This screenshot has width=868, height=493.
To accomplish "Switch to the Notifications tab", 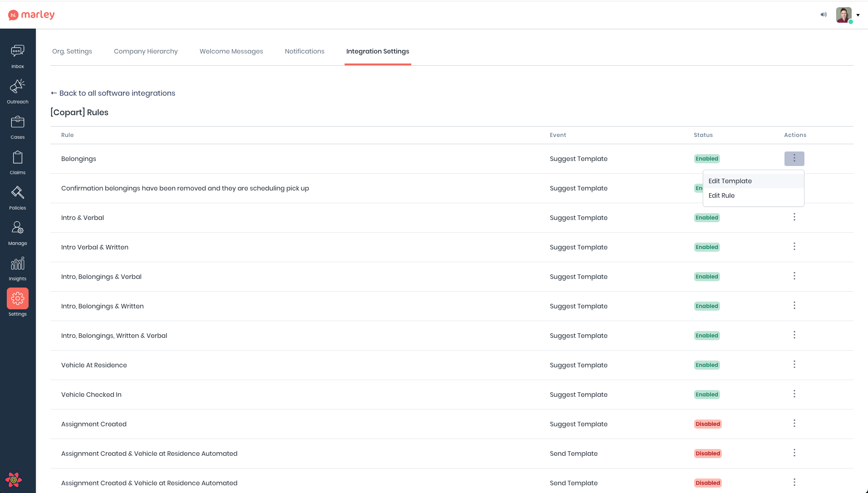I will pyautogui.click(x=304, y=51).
